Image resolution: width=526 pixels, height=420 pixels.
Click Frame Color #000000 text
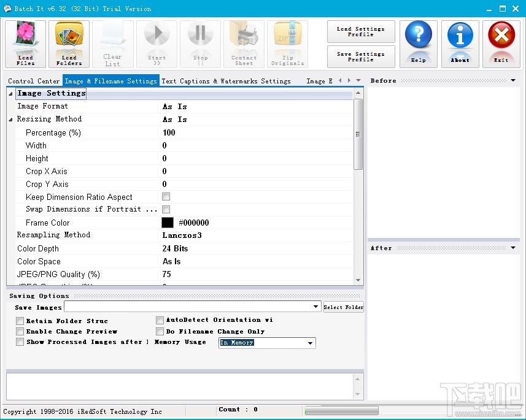click(194, 223)
